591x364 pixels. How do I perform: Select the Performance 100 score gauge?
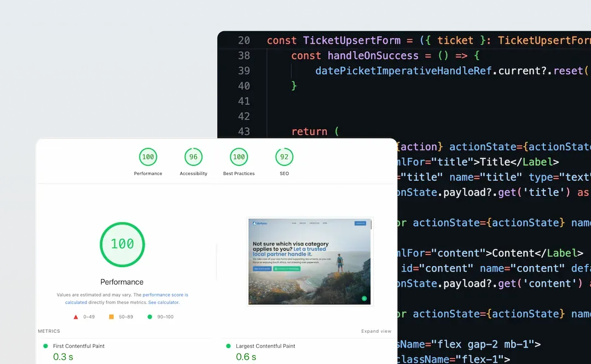pyautogui.click(x=148, y=157)
